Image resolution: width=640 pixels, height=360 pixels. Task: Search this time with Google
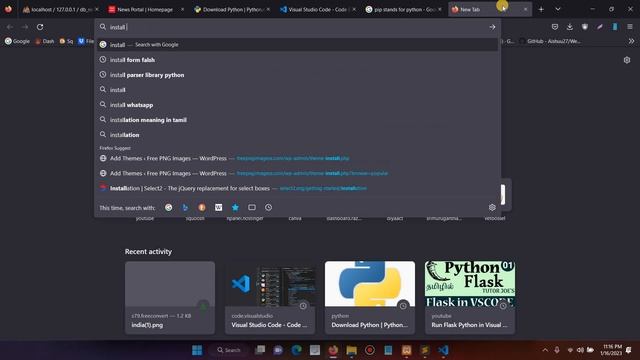(169, 207)
